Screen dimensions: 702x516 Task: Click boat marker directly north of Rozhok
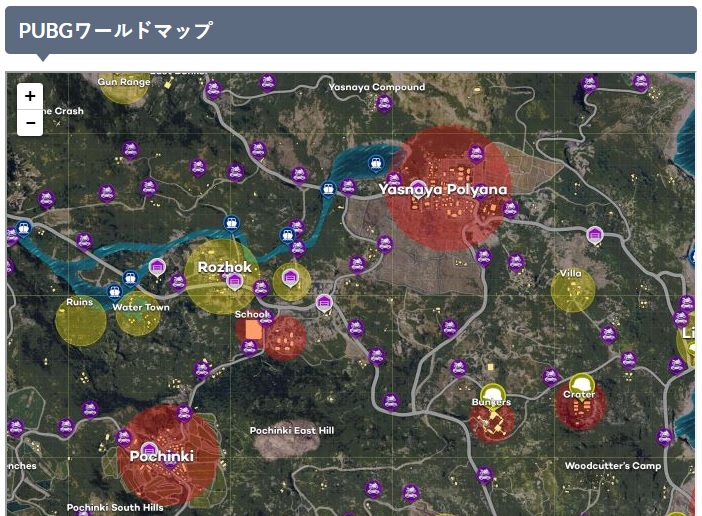pos(231,222)
